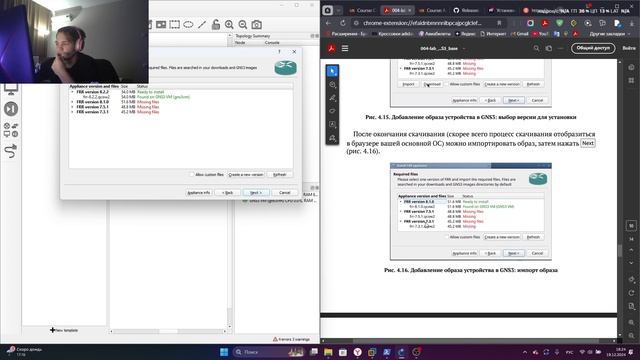The image size is (640, 360).
Task: Click the green shield extension icon
Action: coord(559,23)
